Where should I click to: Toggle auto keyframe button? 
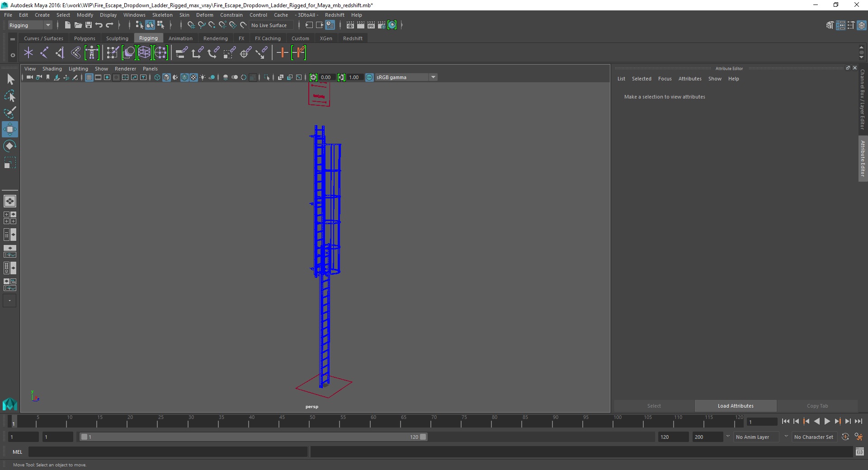pos(845,437)
